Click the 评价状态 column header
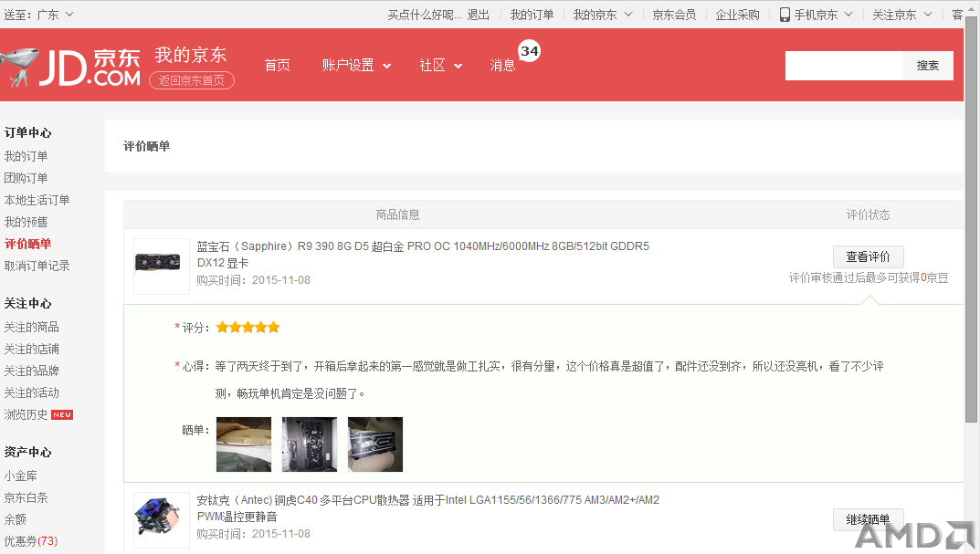 tap(869, 214)
